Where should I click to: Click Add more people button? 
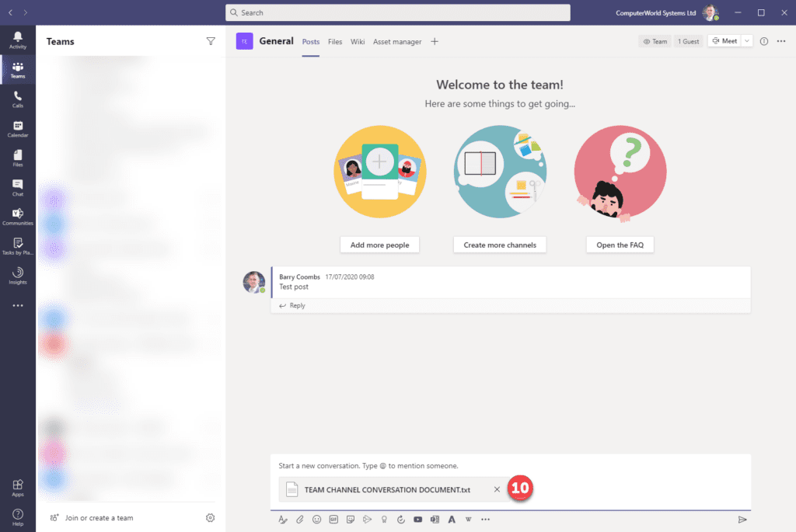coord(379,245)
